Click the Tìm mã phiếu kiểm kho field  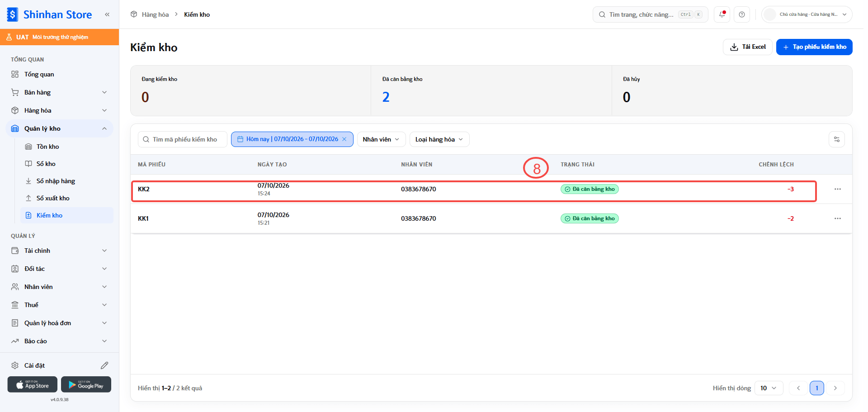(x=182, y=139)
